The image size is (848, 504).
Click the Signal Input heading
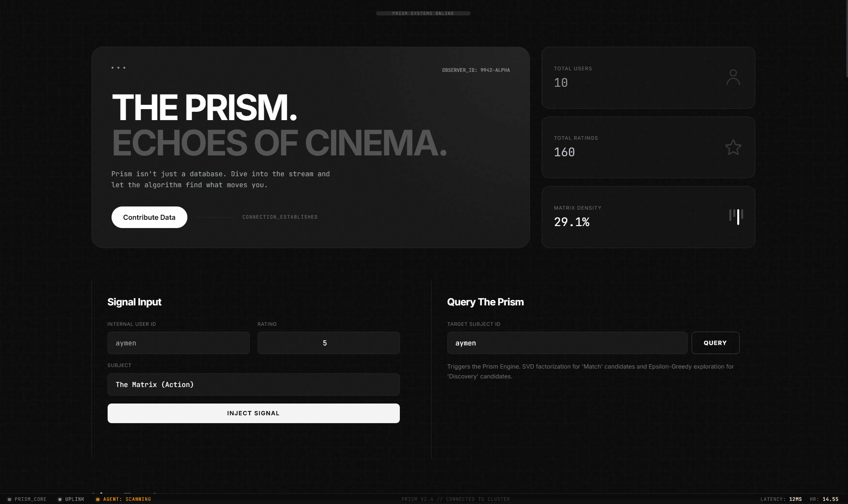pyautogui.click(x=134, y=302)
